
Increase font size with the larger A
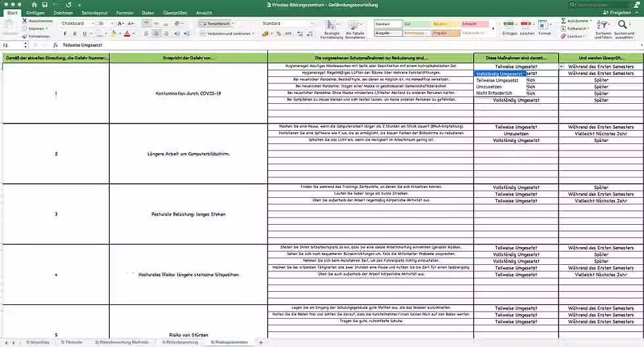pyautogui.click(x=121, y=24)
